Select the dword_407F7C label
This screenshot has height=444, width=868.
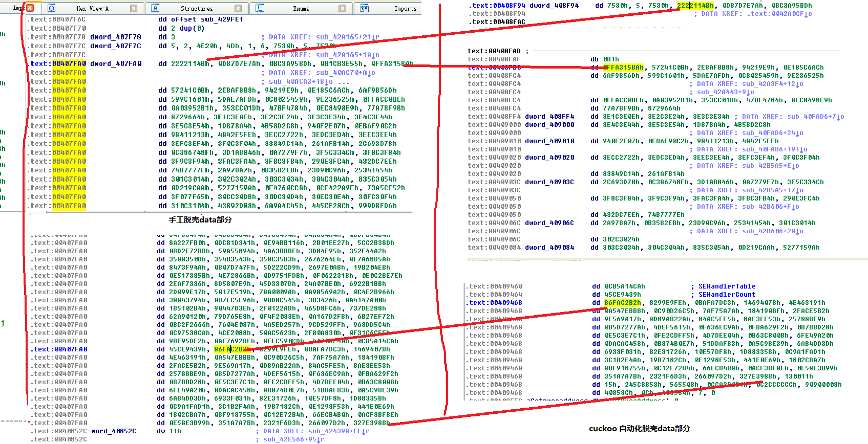(x=115, y=46)
